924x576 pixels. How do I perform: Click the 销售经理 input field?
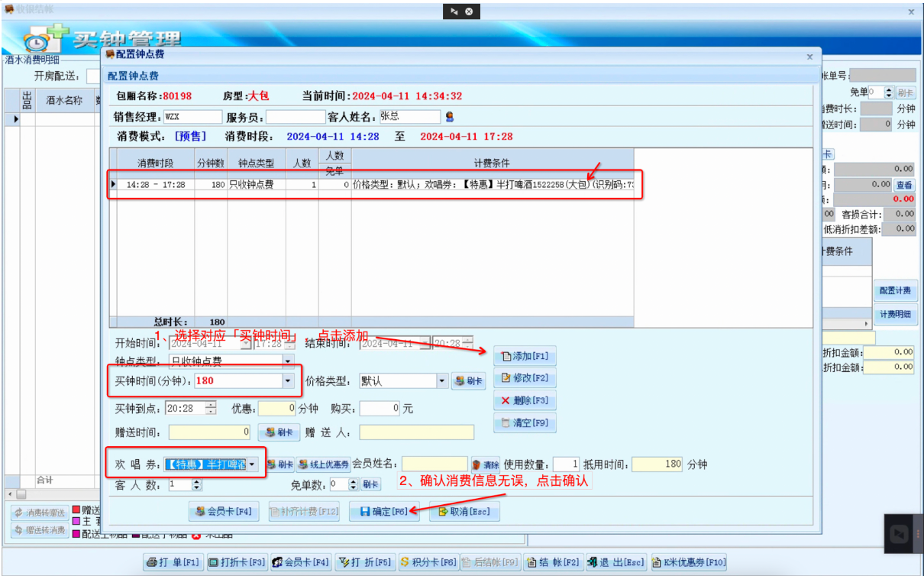192,117
